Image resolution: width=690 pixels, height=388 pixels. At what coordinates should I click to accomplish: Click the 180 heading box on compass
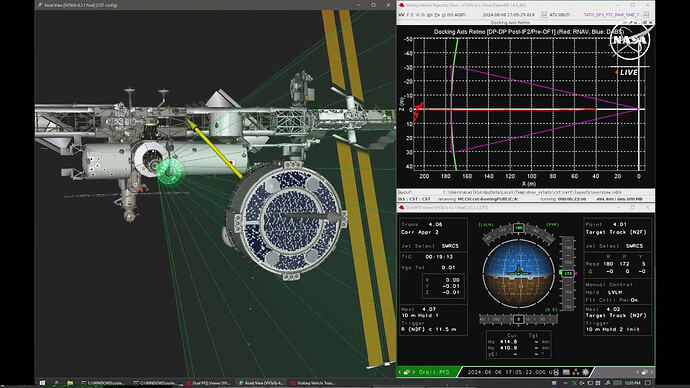(518, 228)
